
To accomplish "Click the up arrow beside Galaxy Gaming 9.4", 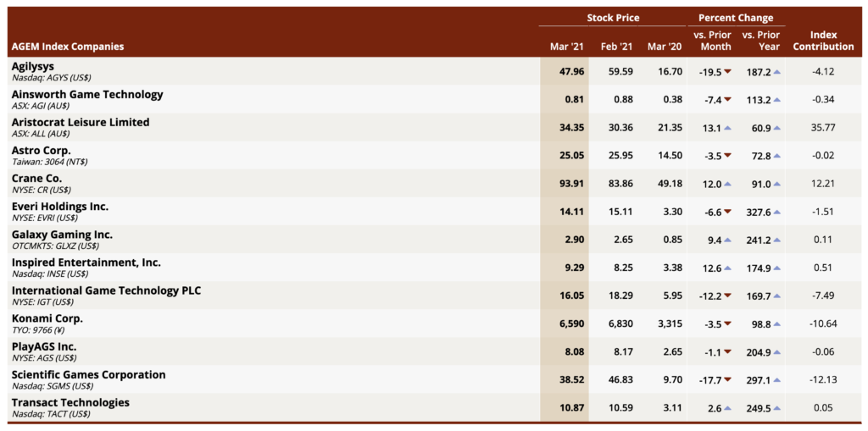I will point(727,240).
